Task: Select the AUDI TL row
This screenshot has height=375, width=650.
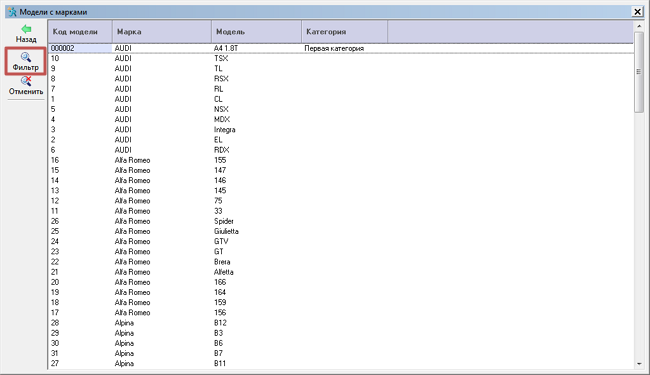Action: [x=341, y=68]
